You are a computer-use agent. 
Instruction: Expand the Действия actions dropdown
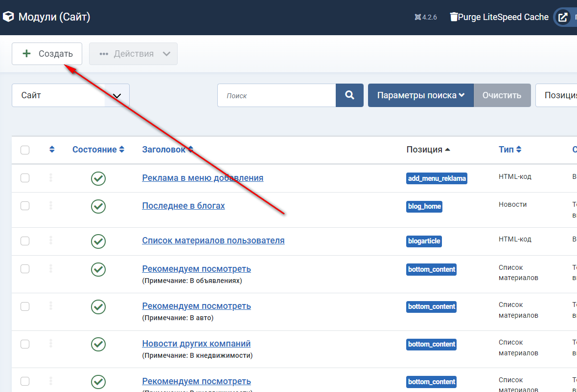click(x=133, y=54)
